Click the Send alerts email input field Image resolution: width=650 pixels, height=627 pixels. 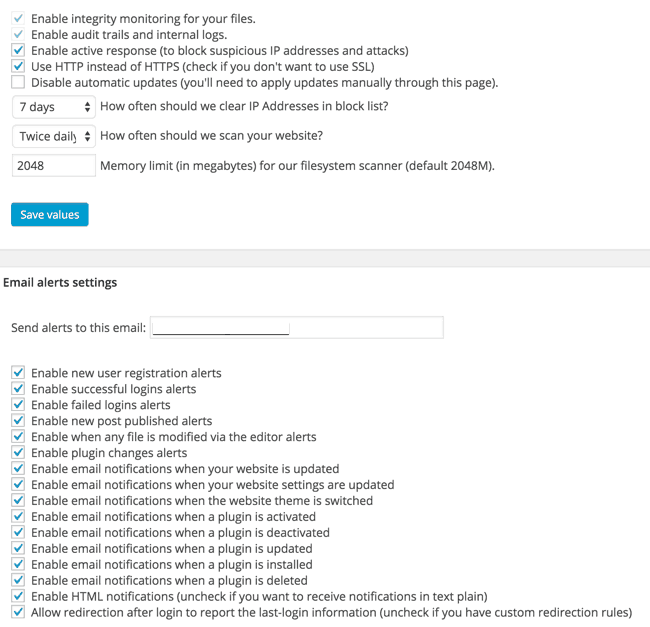coord(296,328)
